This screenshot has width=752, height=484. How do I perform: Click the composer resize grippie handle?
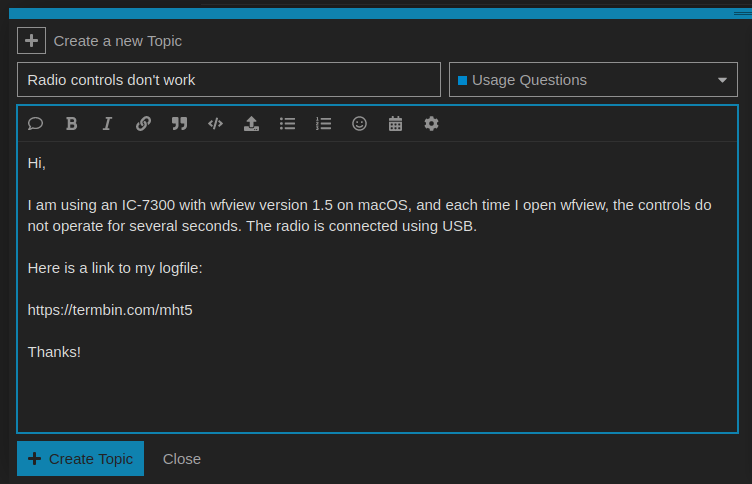point(743,13)
